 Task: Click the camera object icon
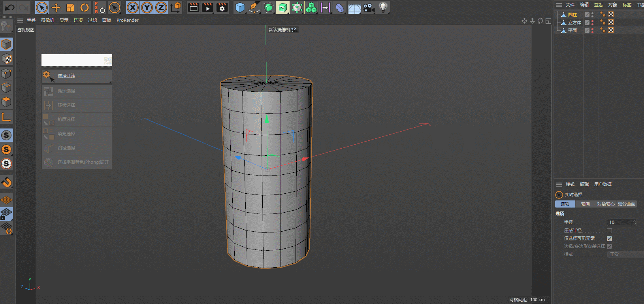(x=369, y=8)
